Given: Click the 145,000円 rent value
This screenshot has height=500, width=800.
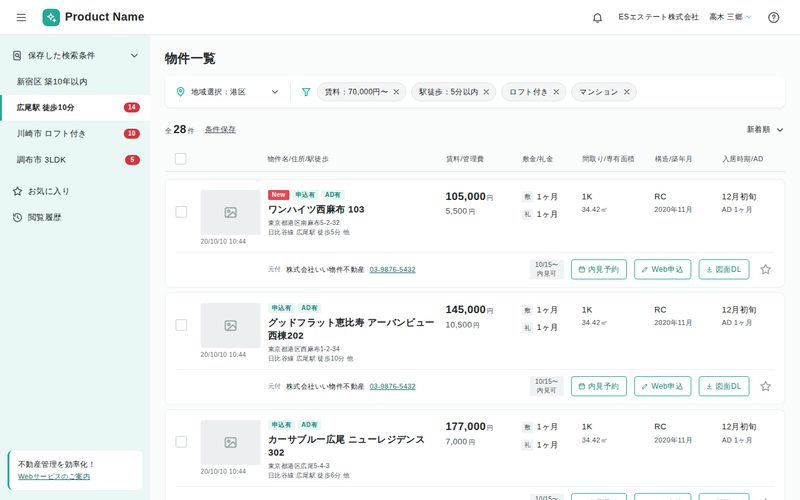Looking at the screenshot, I should tap(469, 310).
